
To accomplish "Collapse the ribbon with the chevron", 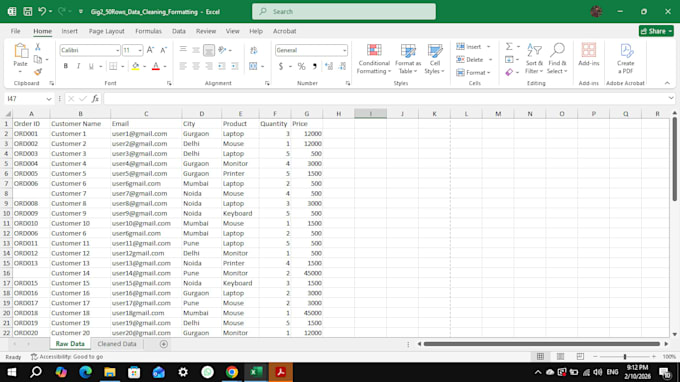I will tap(667, 83).
